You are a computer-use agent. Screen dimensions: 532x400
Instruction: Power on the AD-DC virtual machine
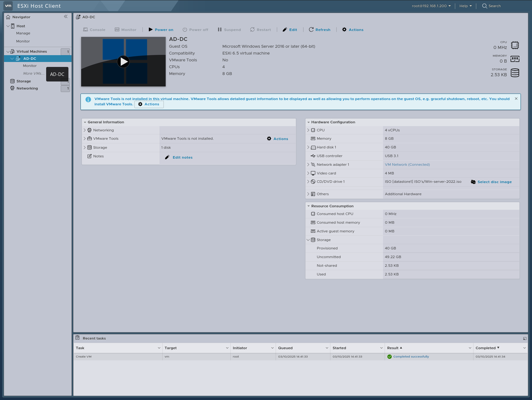(161, 29)
